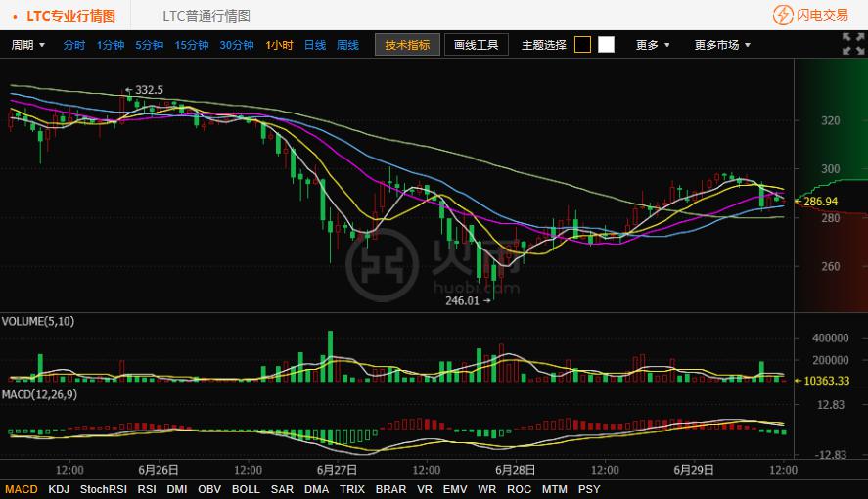The height and width of the screenshot is (499, 868).
Task: Switch to LTC普通行情图 tab
Action: 206,16
